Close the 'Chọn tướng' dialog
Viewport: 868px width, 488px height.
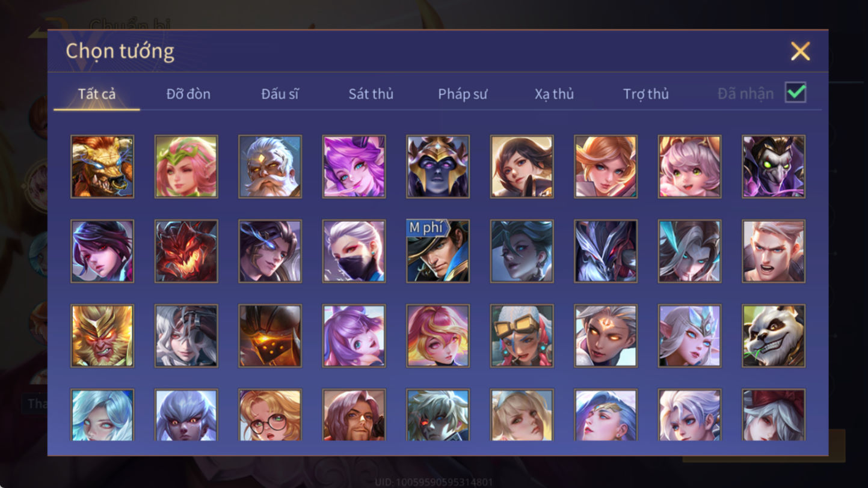pos(801,51)
